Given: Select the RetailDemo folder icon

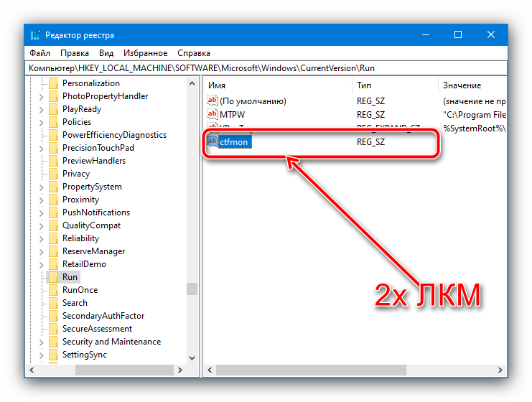Looking at the screenshot, I should click(x=53, y=263).
